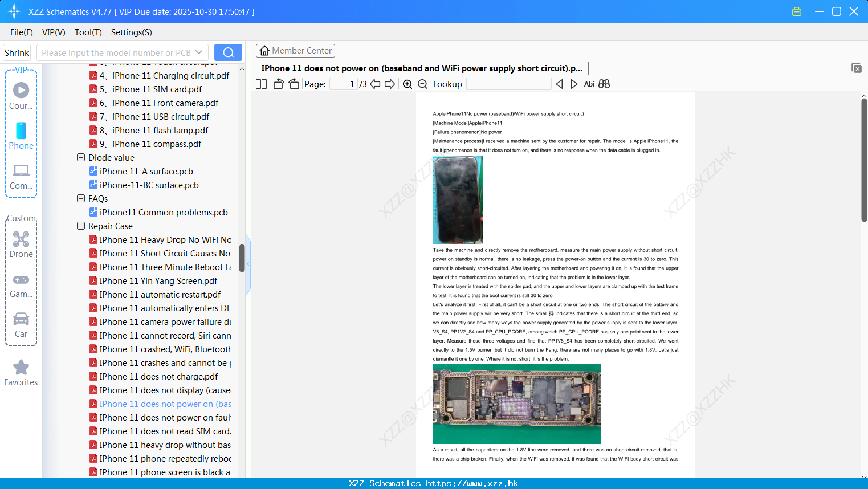This screenshot has height=489, width=868.
Task: Open iPhone 11 SIM card.pdf
Action: 146,89
